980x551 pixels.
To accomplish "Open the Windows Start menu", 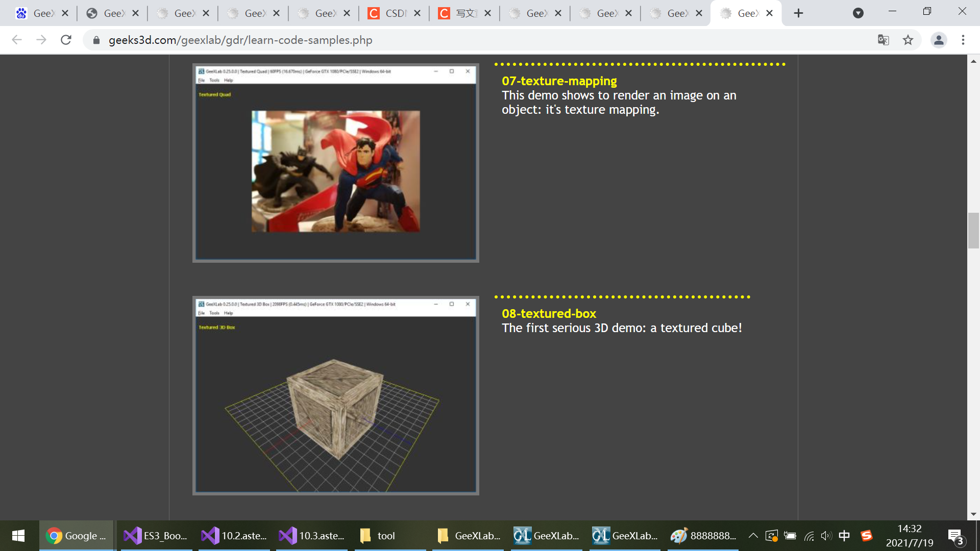I will (18, 536).
